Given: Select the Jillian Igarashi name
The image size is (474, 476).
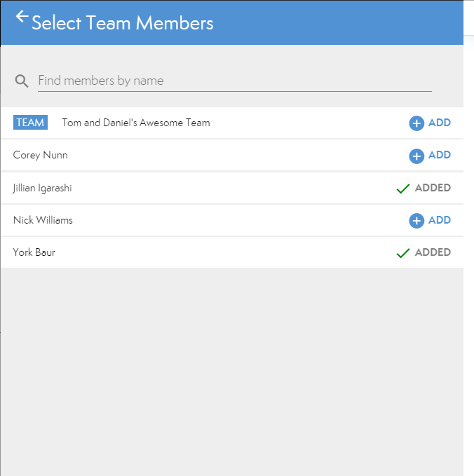Looking at the screenshot, I should pos(43,188).
